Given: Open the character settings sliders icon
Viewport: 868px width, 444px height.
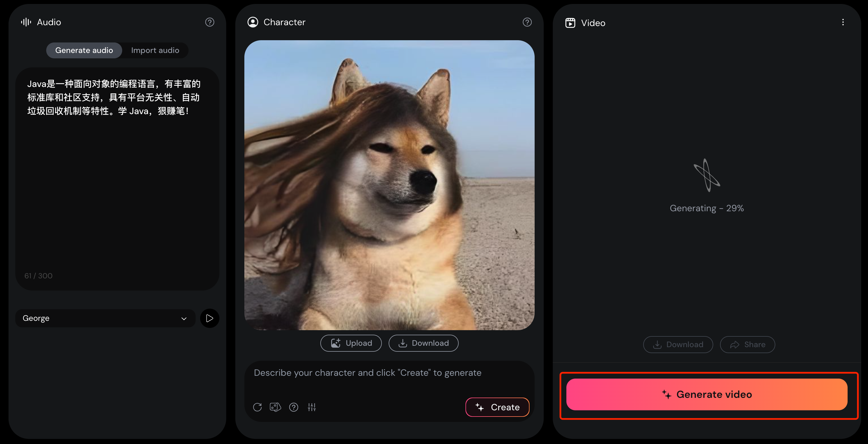Looking at the screenshot, I should [312, 407].
